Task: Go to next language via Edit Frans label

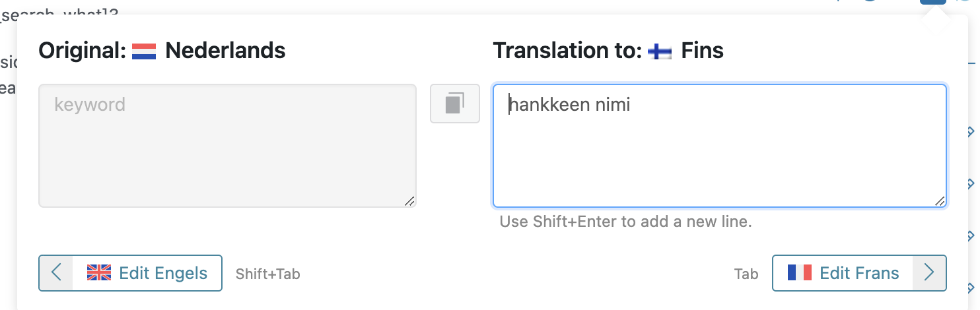Action: click(x=859, y=273)
